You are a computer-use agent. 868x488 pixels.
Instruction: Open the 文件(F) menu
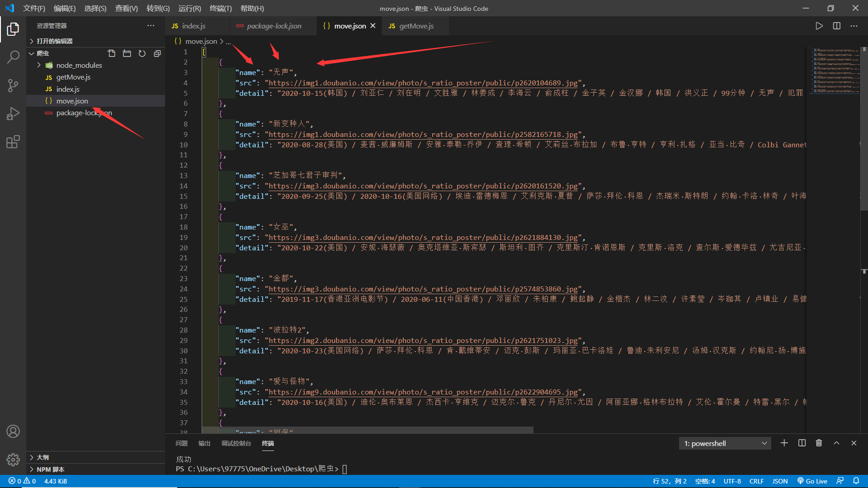pyautogui.click(x=34, y=8)
